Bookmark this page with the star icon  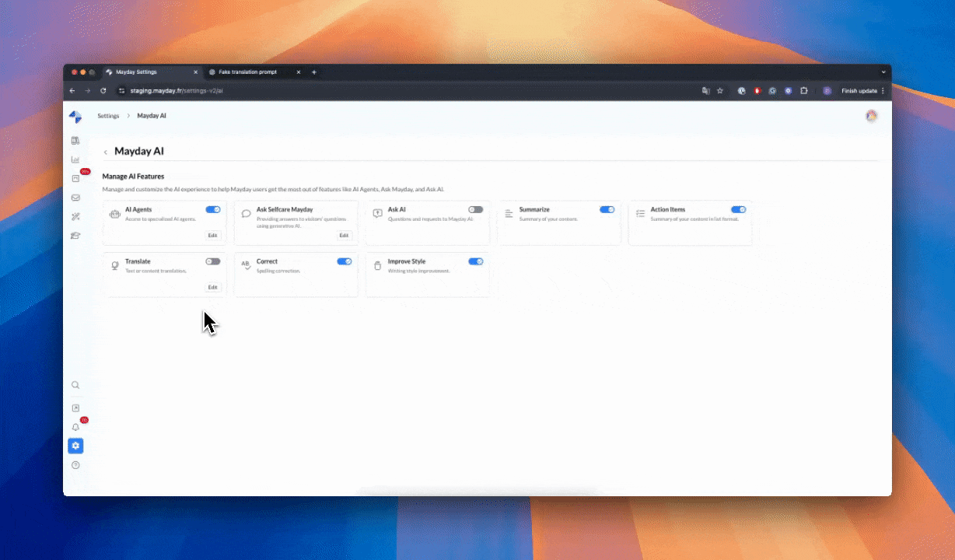click(720, 91)
